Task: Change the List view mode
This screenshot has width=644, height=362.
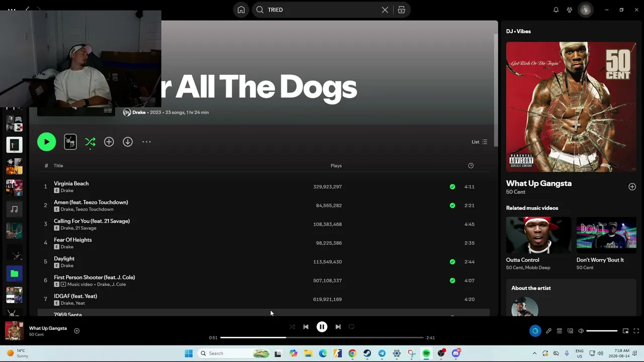Action: click(479, 142)
